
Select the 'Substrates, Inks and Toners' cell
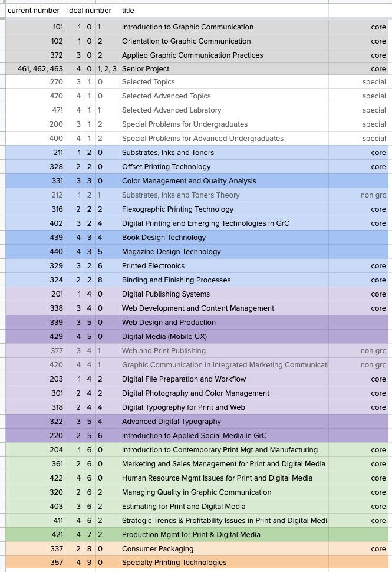point(224,153)
